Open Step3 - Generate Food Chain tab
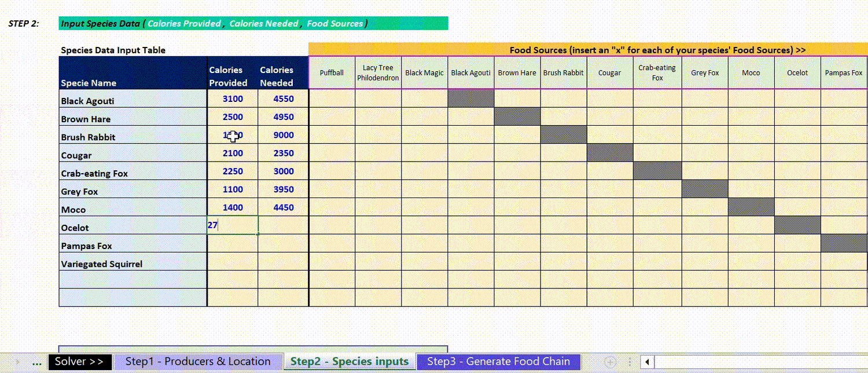This screenshot has width=868, height=373. 498,361
